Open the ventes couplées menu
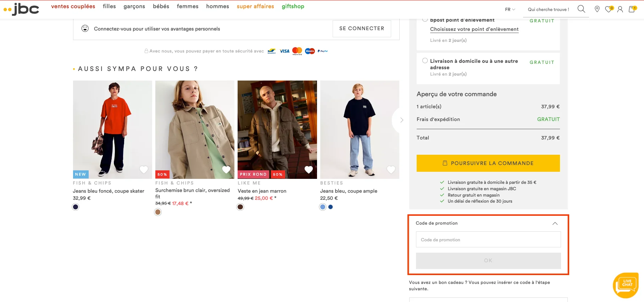The width and height of the screenshot is (644, 302). [x=73, y=6]
